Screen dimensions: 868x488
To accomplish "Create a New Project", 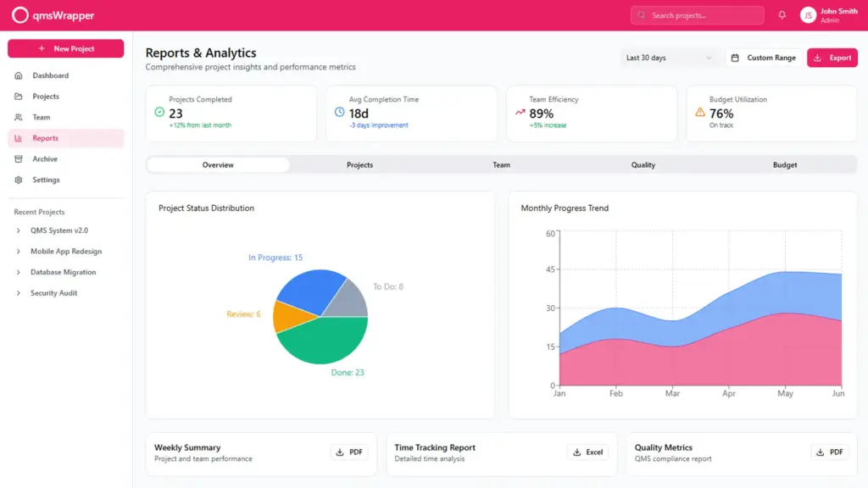I will (x=65, y=49).
